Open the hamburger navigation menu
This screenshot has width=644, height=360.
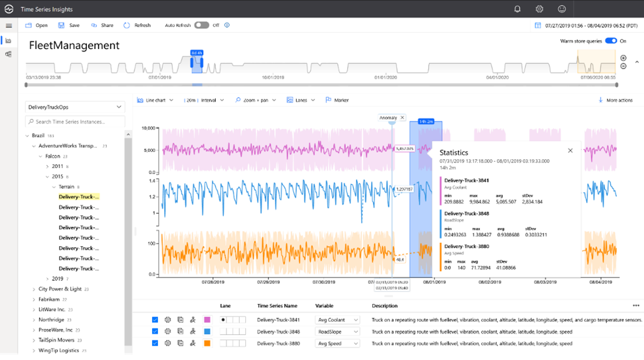[x=9, y=25]
